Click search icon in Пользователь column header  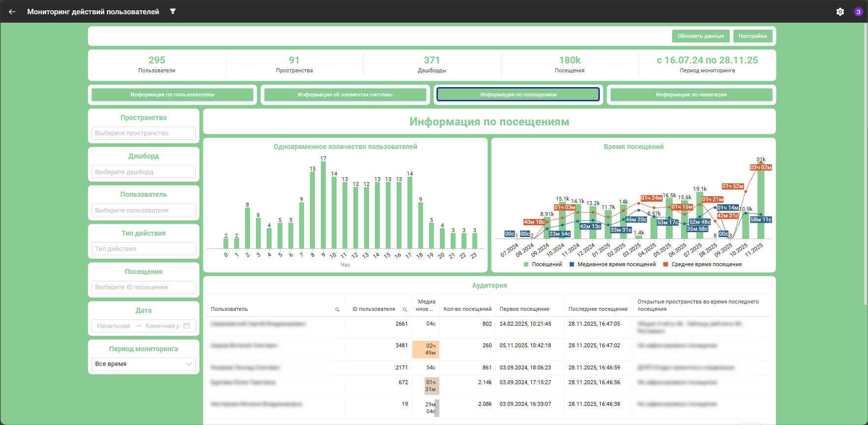(x=338, y=309)
